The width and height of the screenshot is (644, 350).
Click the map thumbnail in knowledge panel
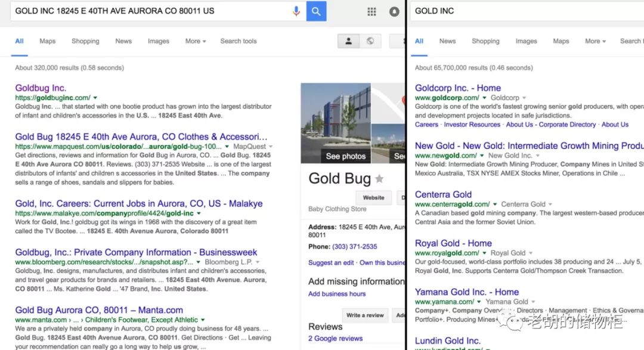[x=388, y=103]
